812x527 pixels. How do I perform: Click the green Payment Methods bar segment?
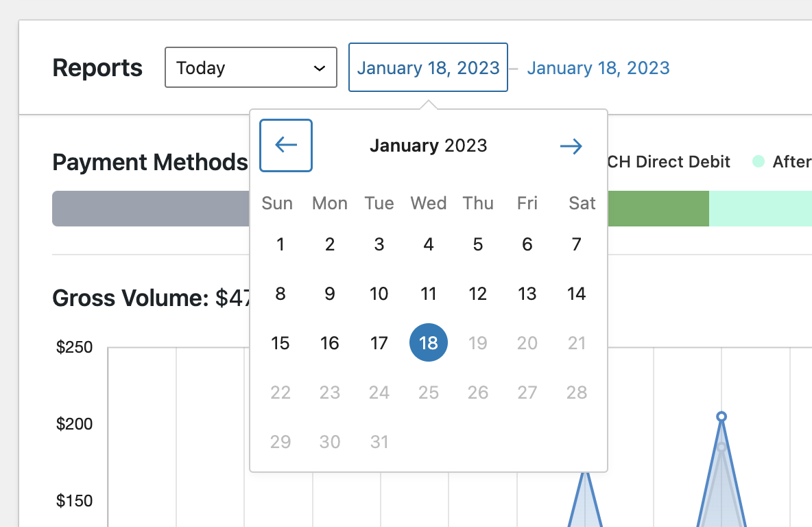pyautogui.click(x=658, y=209)
